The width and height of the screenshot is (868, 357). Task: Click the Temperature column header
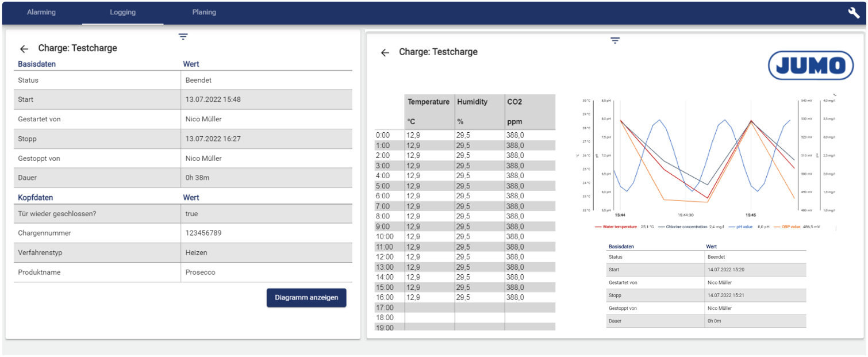[428, 102]
